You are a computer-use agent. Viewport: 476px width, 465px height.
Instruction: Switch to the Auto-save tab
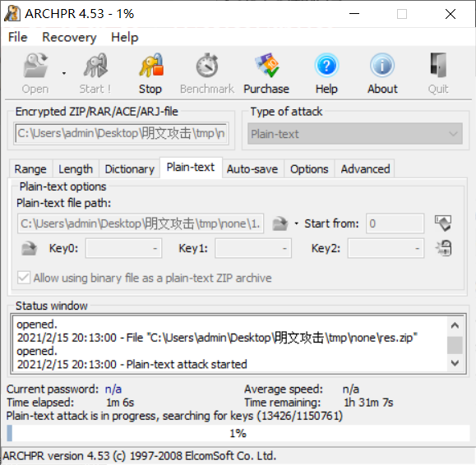point(252,169)
